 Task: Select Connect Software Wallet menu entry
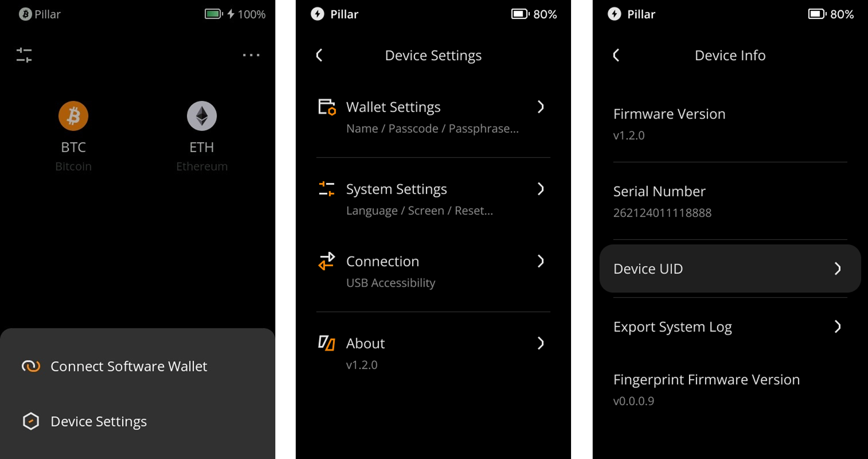tap(129, 366)
